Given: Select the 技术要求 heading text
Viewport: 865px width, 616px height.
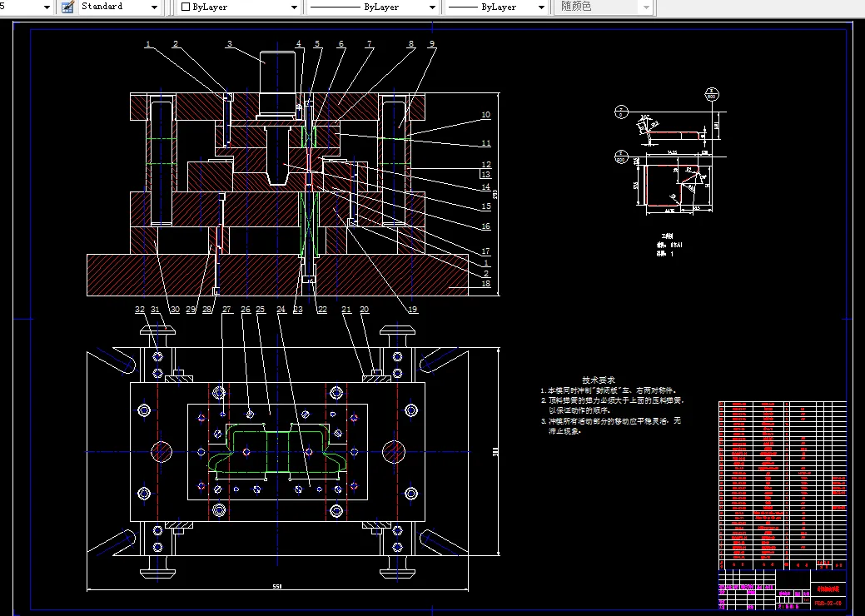Looking at the screenshot, I should coord(598,380).
